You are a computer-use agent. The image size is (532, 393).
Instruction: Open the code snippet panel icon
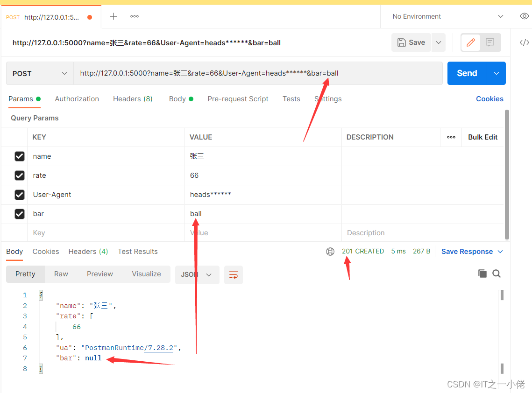(x=524, y=42)
